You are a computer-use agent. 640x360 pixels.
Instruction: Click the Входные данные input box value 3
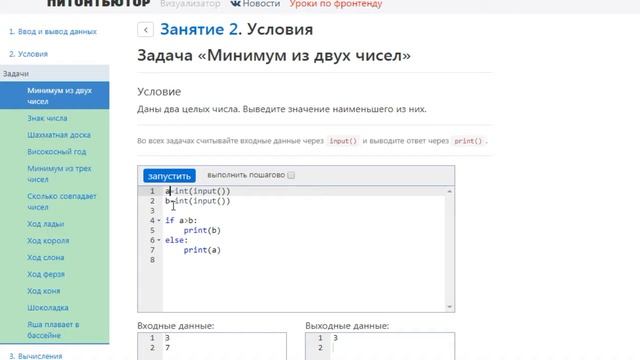[x=167, y=338]
